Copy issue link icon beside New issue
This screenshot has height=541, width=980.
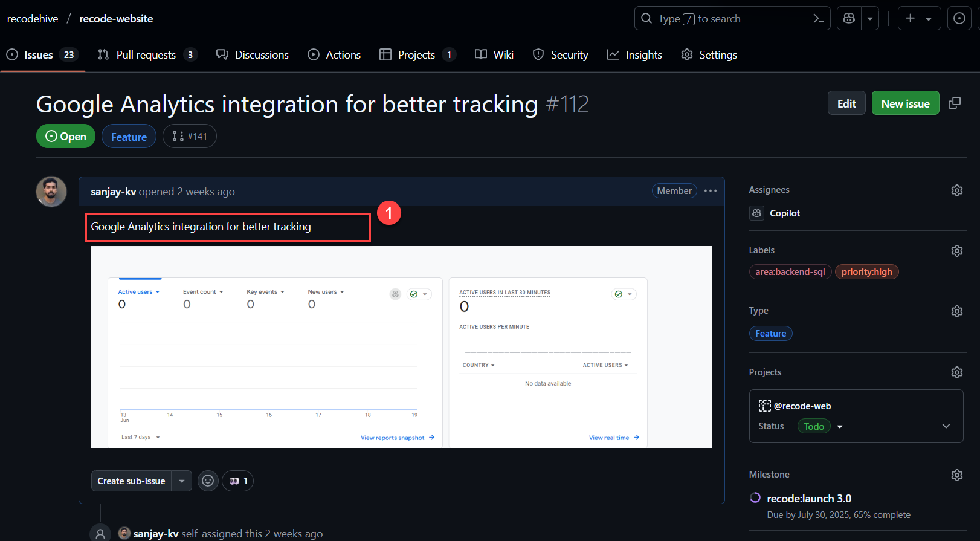click(x=955, y=103)
